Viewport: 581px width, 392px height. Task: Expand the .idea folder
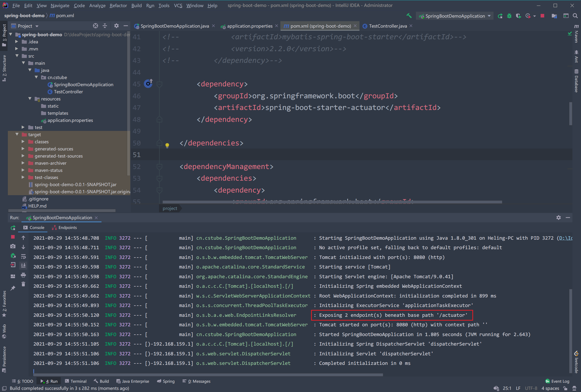pyautogui.click(x=17, y=41)
